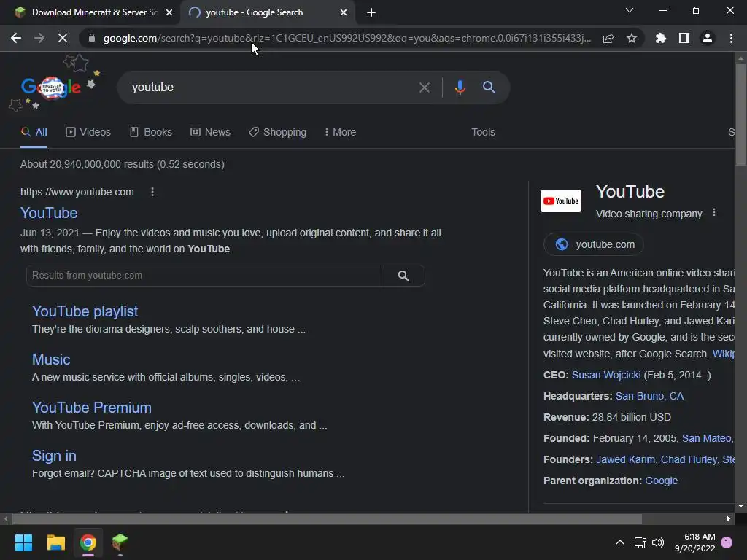Click the horizontal scrollbar thumb
The width and height of the screenshot is (747, 560).
327,518
